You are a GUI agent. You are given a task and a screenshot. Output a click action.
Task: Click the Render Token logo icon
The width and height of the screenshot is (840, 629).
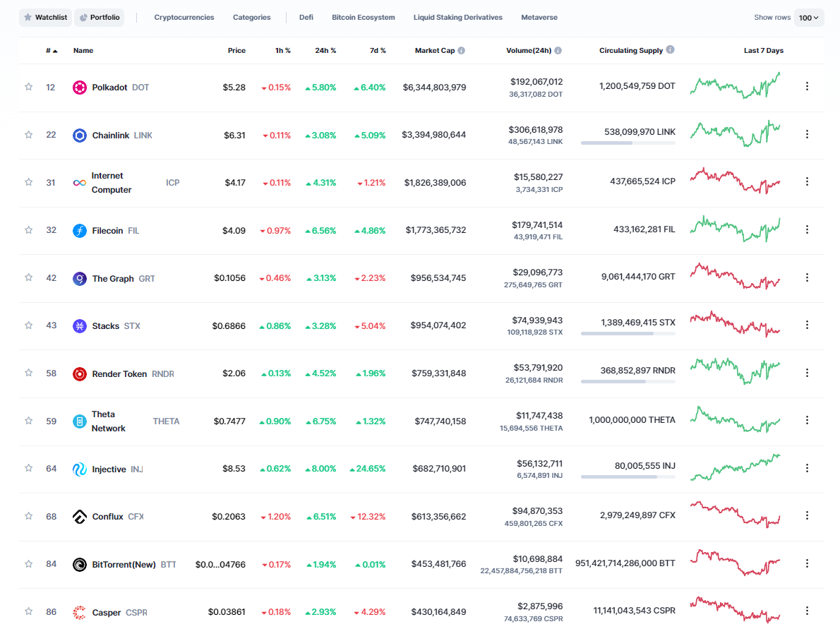(80, 374)
